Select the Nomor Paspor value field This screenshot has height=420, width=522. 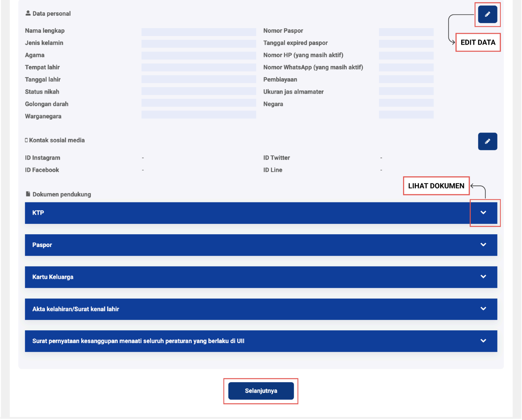pos(406,32)
